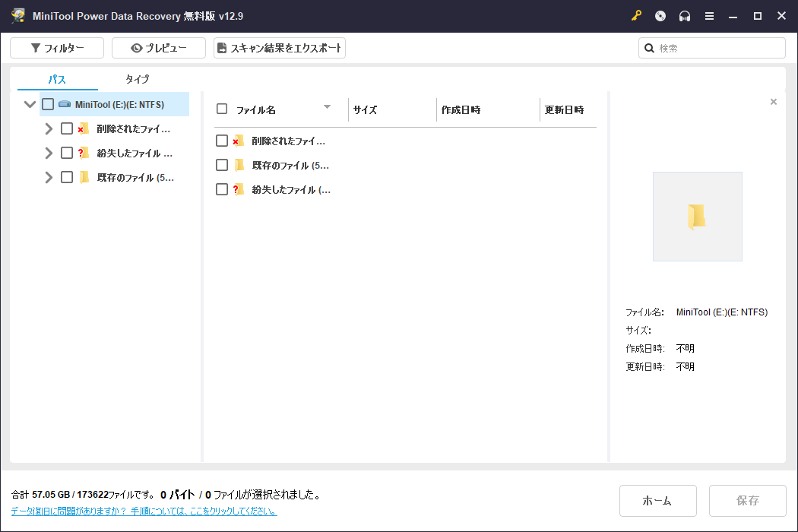This screenshot has width=798, height=532.
Task: Open the hamburger menu icon
Action: click(709, 16)
